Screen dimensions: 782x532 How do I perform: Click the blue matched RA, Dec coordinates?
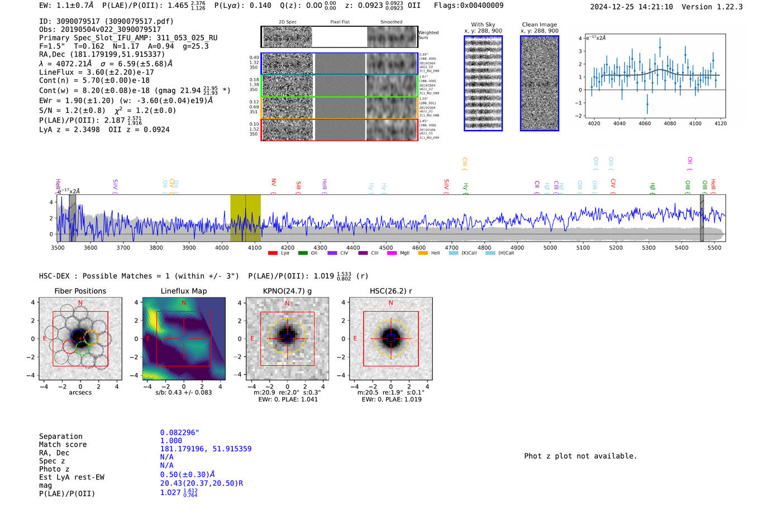point(206,449)
